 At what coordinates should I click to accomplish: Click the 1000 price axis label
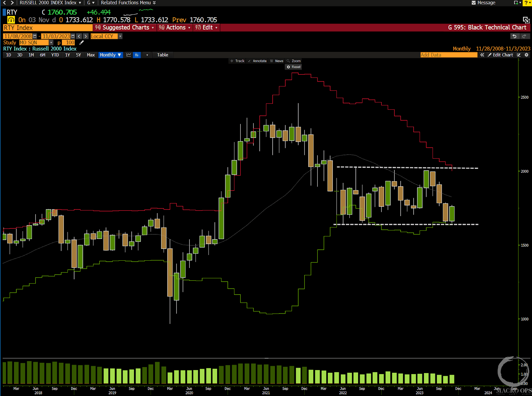point(525,319)
